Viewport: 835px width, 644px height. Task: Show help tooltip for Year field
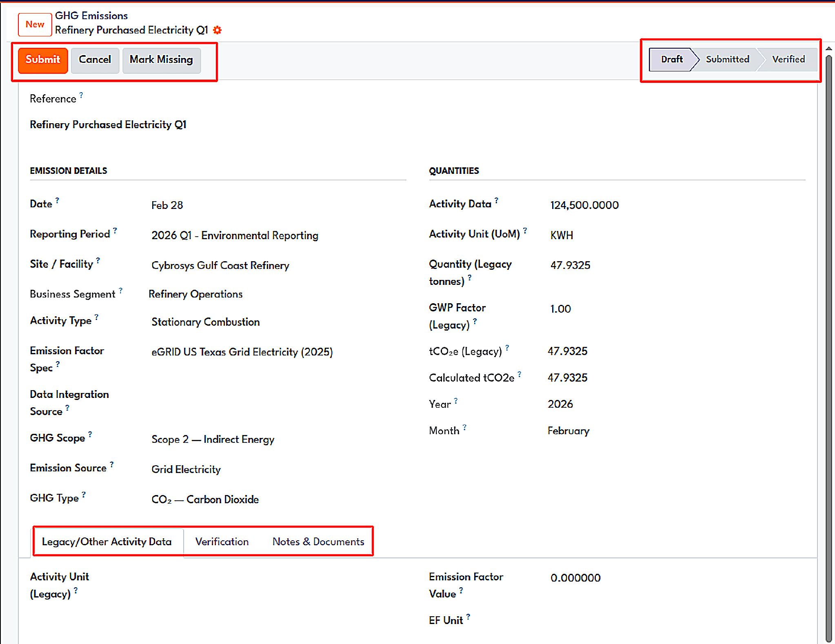(456, 400)
